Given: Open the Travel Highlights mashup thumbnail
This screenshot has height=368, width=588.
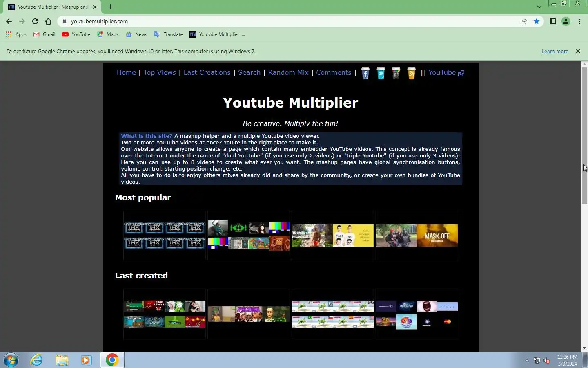Looking at the screenshot, I should click(333, 236).
